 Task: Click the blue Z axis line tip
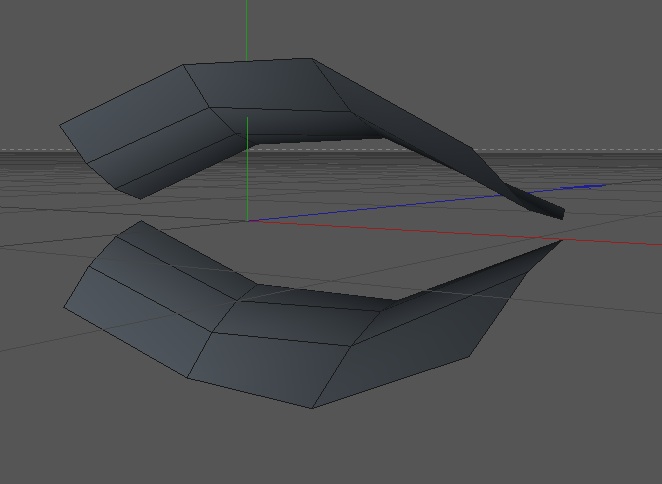tap(602, 185)
